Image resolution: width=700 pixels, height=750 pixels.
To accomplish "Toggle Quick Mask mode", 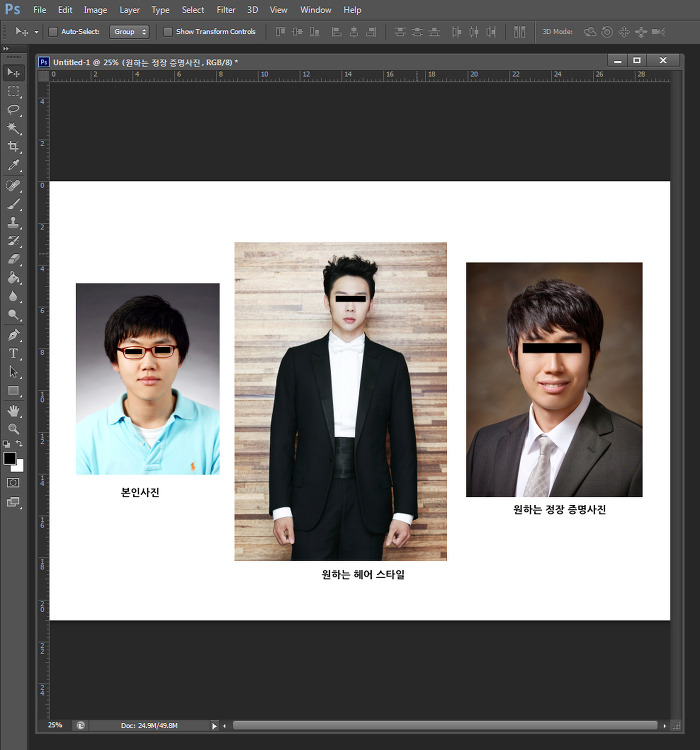I will pyautogui.click(x=14, y=482).
